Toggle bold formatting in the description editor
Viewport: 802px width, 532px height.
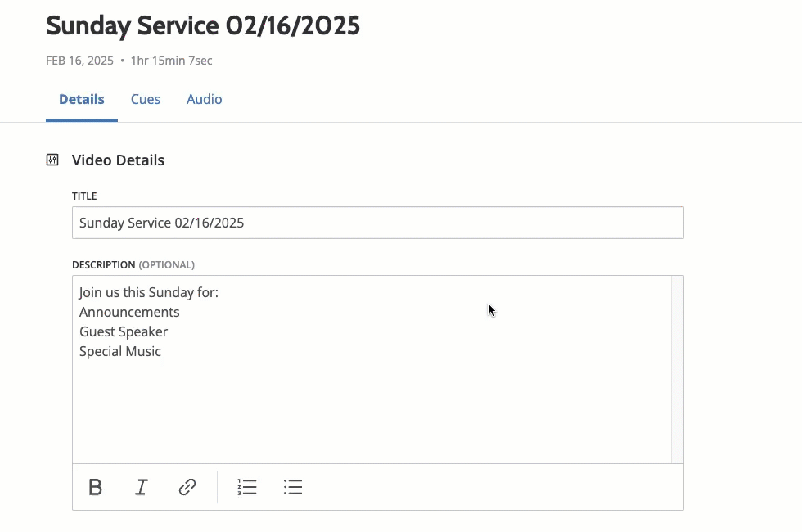click(x=96, y=488)
